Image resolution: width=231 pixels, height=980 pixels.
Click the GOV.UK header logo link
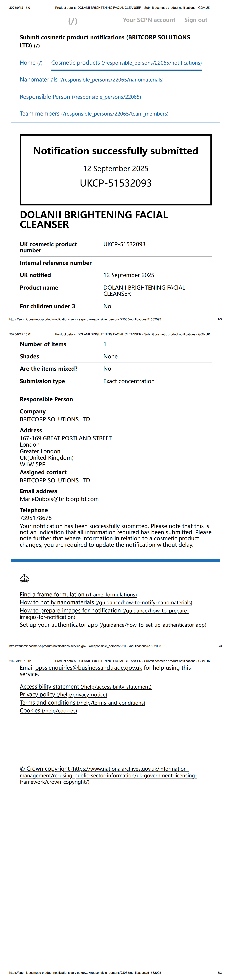(x=73, y=21)
